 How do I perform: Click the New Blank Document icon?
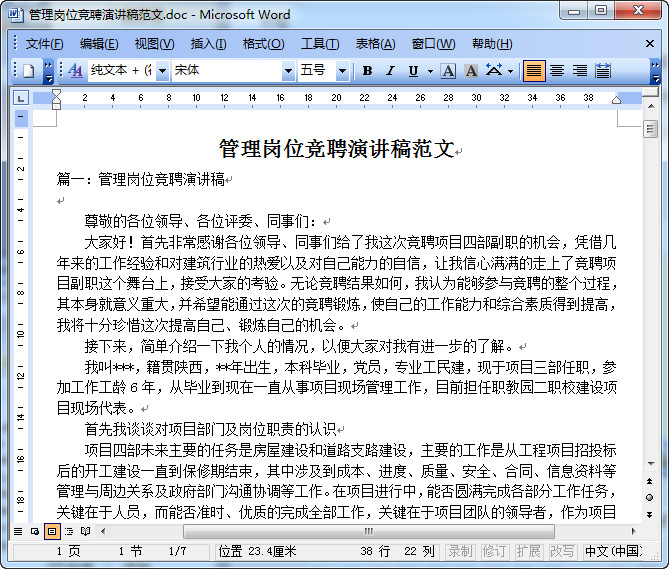[x=29, y=71]
